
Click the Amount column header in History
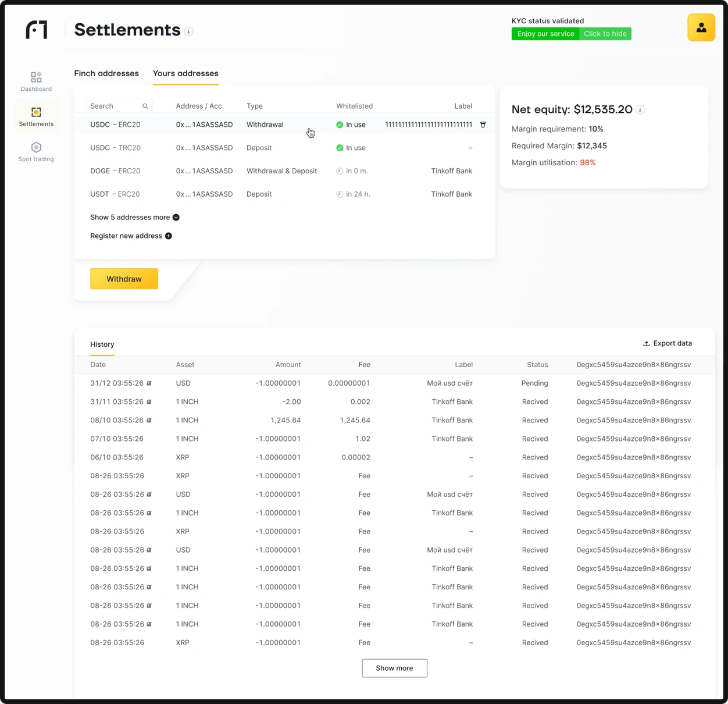click(x=288, y=365)
